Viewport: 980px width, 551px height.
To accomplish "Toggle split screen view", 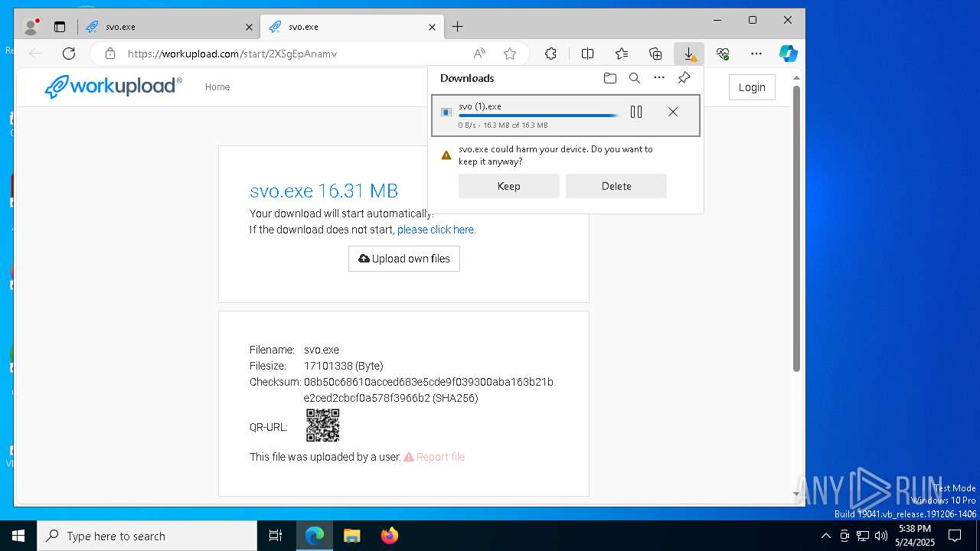I will tap(587, 54).
